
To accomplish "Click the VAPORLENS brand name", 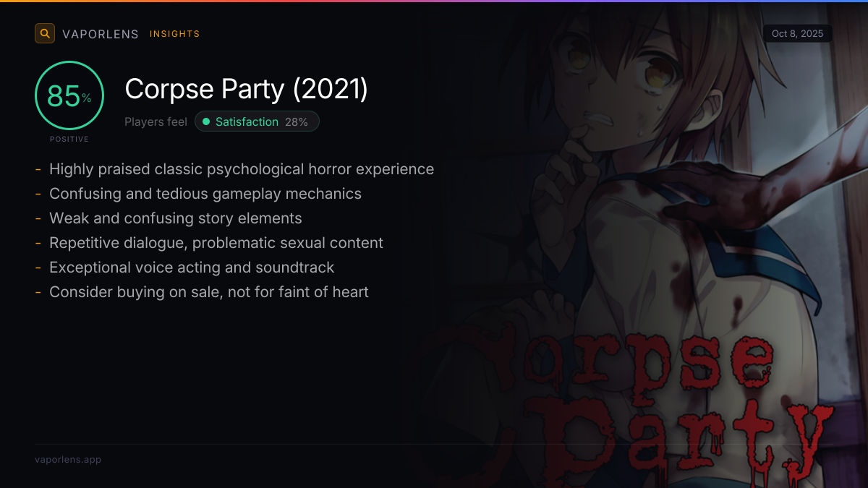I will click(x=101, y=34).
